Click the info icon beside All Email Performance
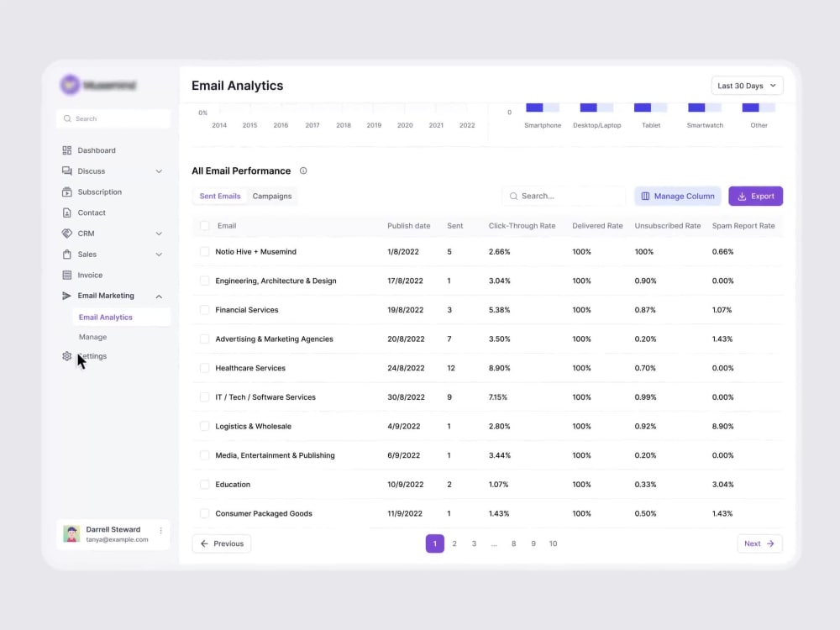 coord(303,171)
